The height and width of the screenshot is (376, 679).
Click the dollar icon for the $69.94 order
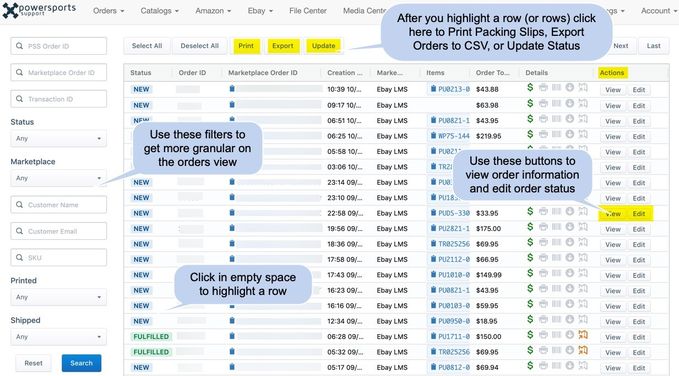[530, 366]
